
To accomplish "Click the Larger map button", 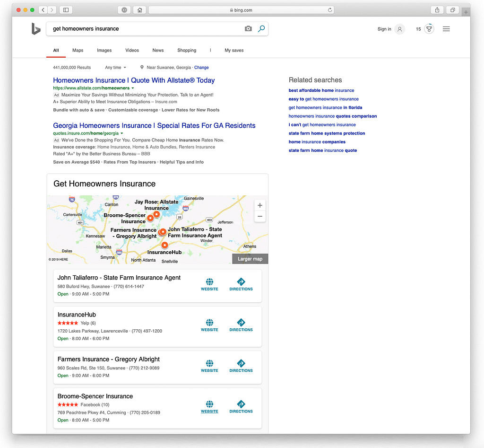I will tap(250, 259).
